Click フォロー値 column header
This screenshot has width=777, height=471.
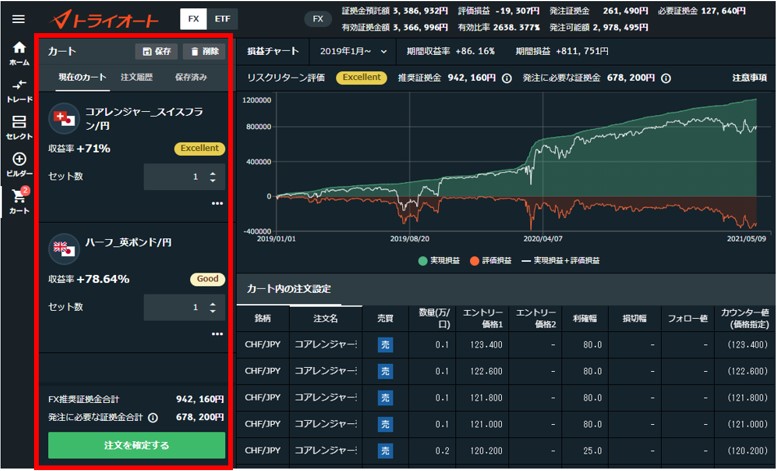pyautogui.click(x=687, y=319)
